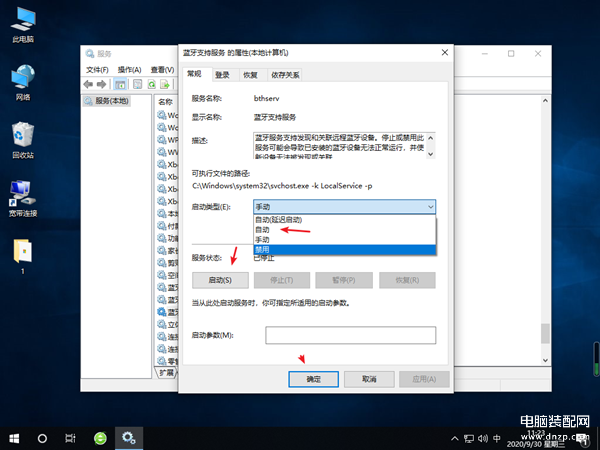Launch the green browser taskbar icon

[100, 438]
